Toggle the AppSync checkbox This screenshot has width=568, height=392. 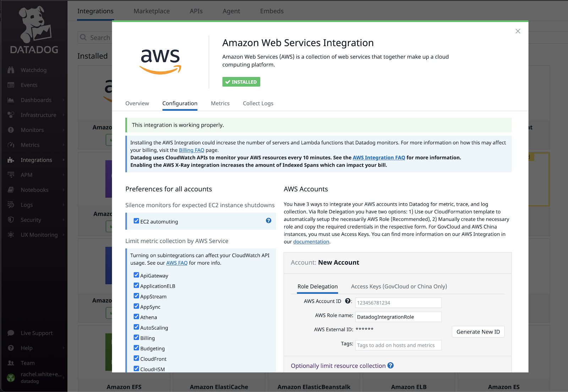[136, 306]
